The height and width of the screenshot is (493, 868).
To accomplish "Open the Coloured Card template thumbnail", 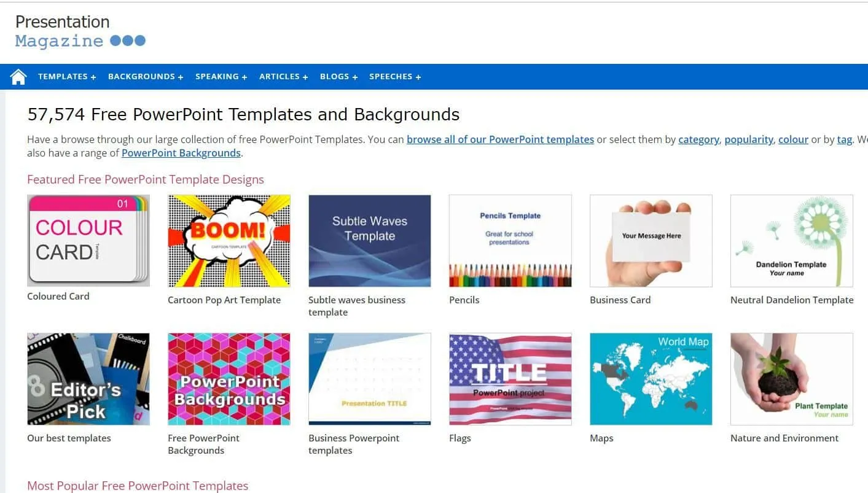I will point(88,240).
